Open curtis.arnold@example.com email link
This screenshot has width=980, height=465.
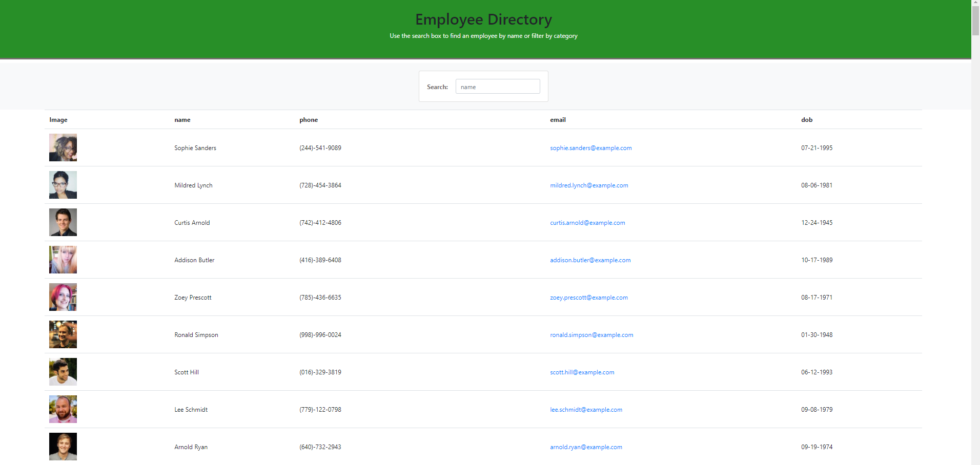click(x=587, y=222)
